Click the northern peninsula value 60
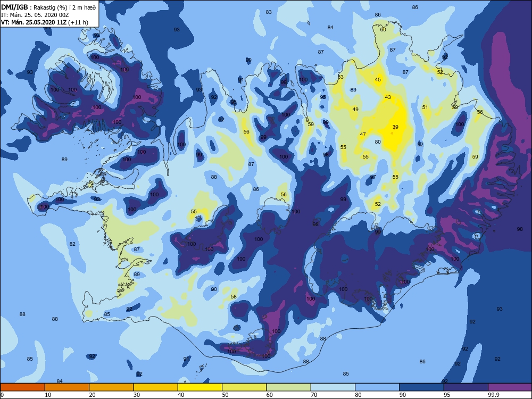This screenshot has height=399, width=532. click(x=383, y=29)
